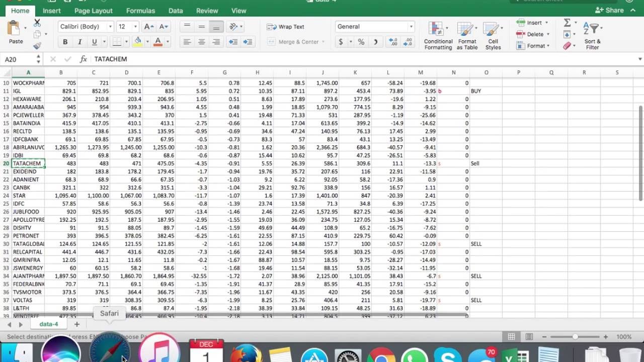
Task: Open Conditional Formatting
Action: click(438, 36)
